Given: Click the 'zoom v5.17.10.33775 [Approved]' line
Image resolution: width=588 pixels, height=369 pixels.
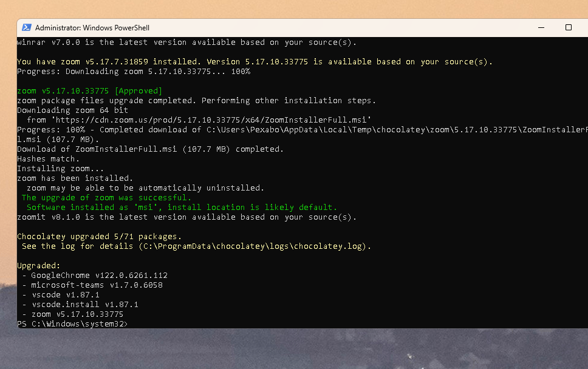Looking at the screenshot, I should click(90, 90).
